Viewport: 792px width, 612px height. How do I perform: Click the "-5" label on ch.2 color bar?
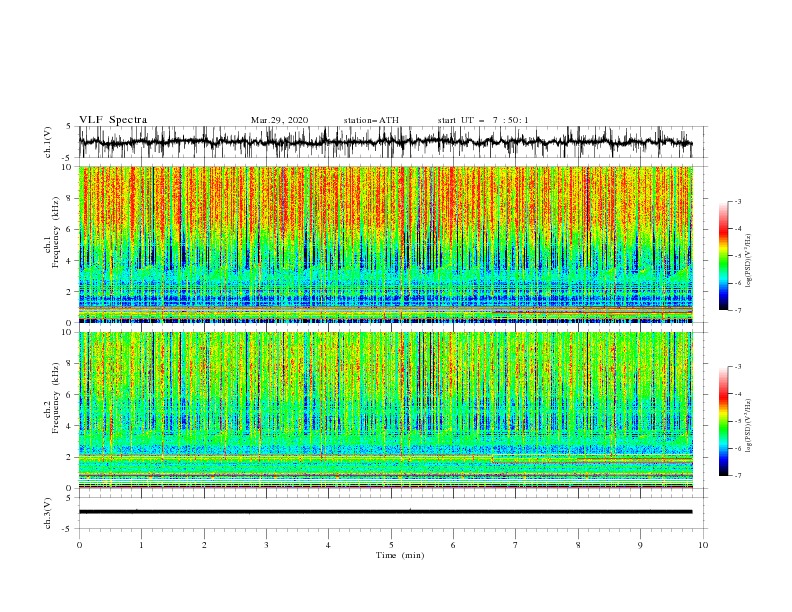tap(737, 421)
